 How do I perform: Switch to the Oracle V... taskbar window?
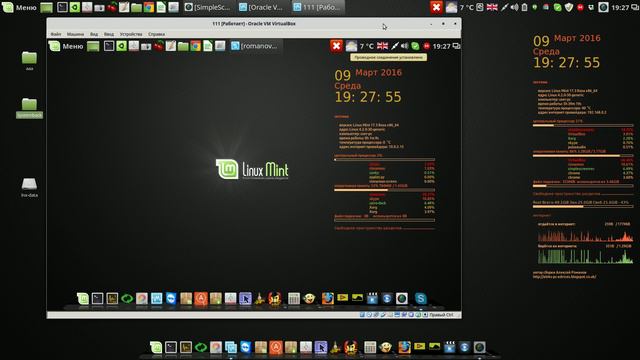click(261, 7)
